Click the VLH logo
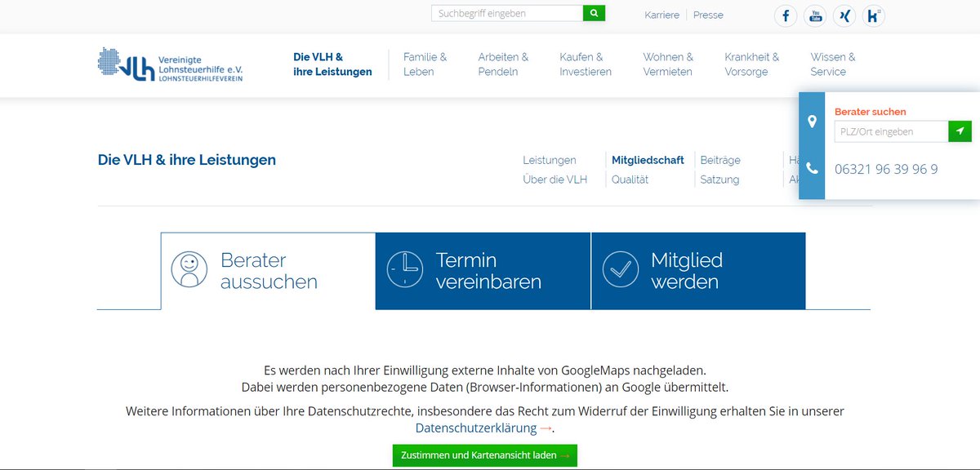Screen dimensions: 980x470 click(x=170, y=64)
